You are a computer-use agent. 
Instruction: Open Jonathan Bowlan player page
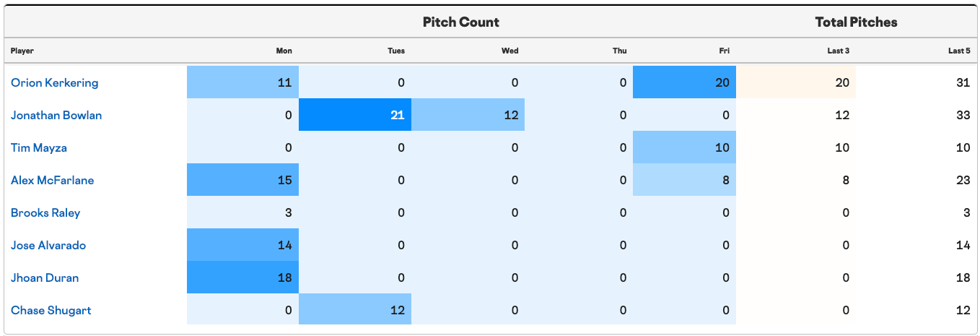click(56, 115)
